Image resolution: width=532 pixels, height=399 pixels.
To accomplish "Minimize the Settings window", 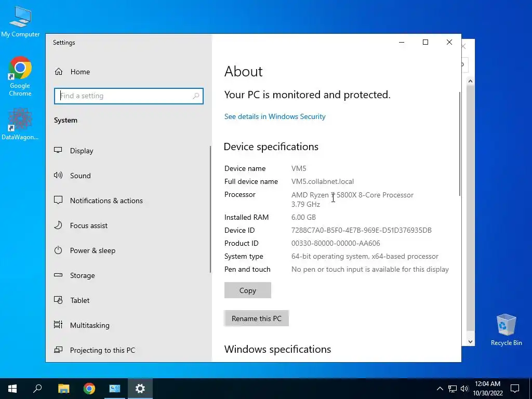I will pos(402,42).
